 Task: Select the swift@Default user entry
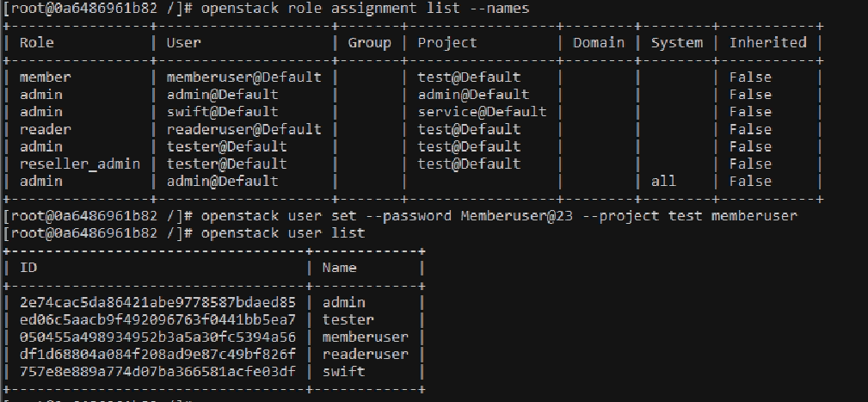coord(222,112)
